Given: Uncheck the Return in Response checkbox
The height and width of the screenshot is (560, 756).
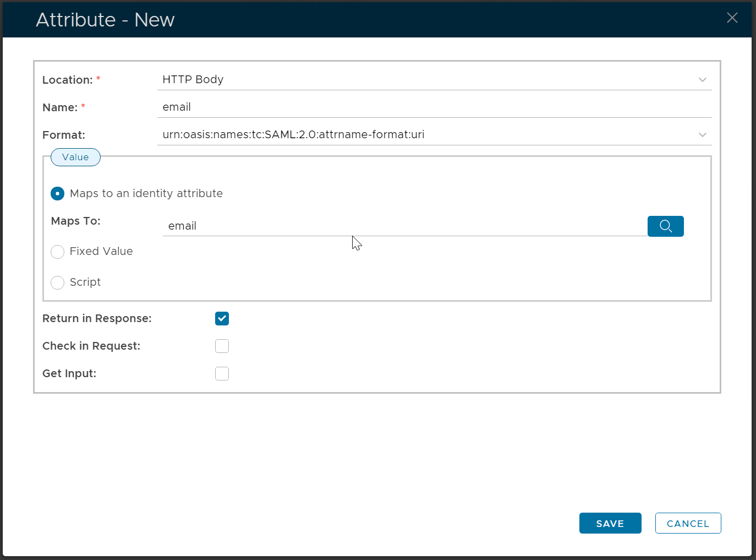Looking at the screenshot, I should coord(222,319).
